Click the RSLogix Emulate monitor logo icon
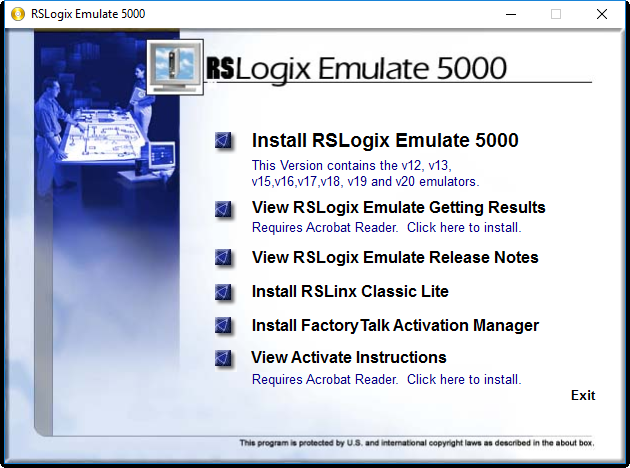This screenshot has height=468, width=630. (175, 67)
